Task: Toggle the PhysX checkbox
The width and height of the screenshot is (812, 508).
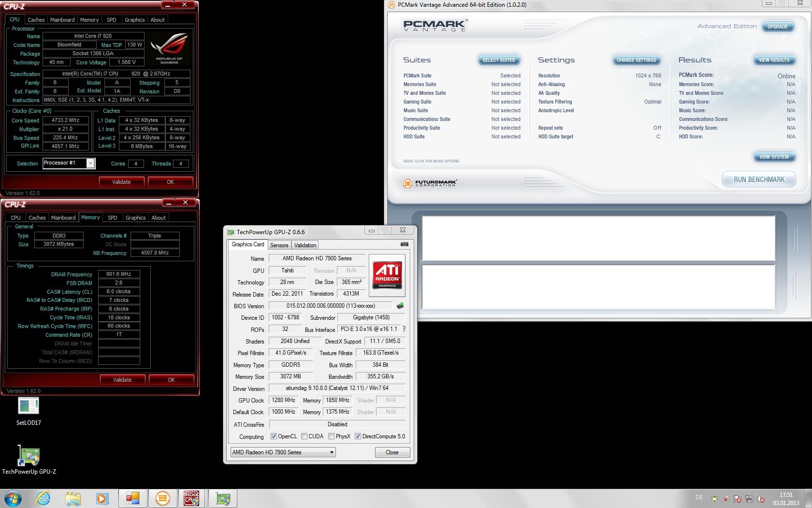Action: [x=331, y=436]
